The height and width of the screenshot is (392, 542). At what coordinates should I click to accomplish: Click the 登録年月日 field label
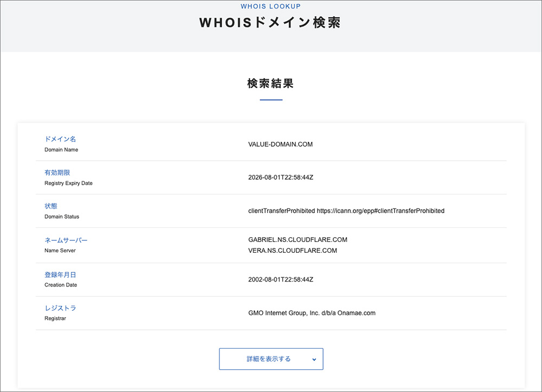click(60, 275)
